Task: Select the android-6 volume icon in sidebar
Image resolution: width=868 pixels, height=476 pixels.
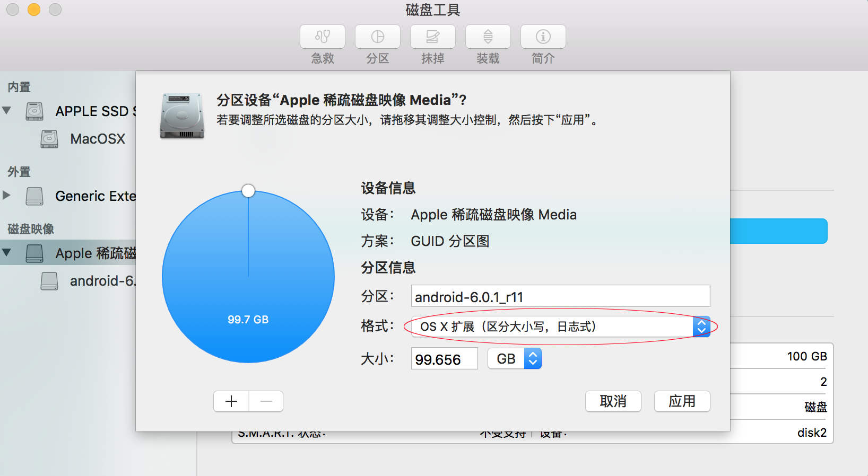Action: tap(49, 281)
